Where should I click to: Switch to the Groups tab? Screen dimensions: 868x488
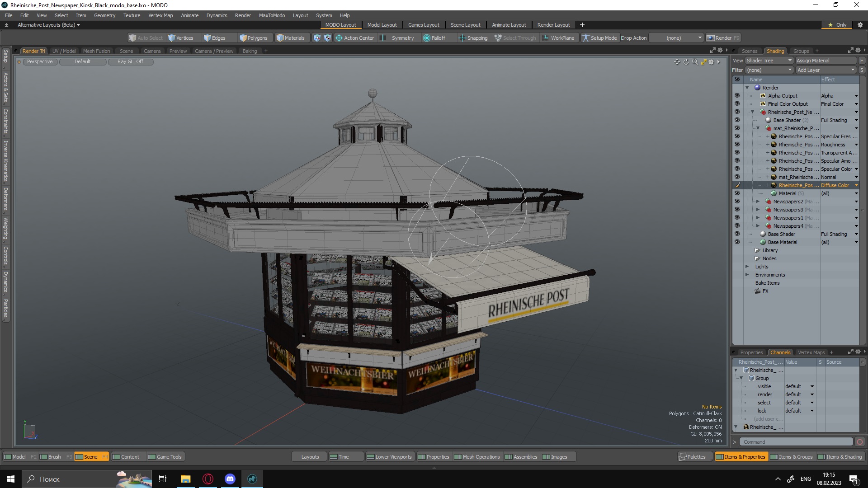pyautogui.click(x=801, y=51)
